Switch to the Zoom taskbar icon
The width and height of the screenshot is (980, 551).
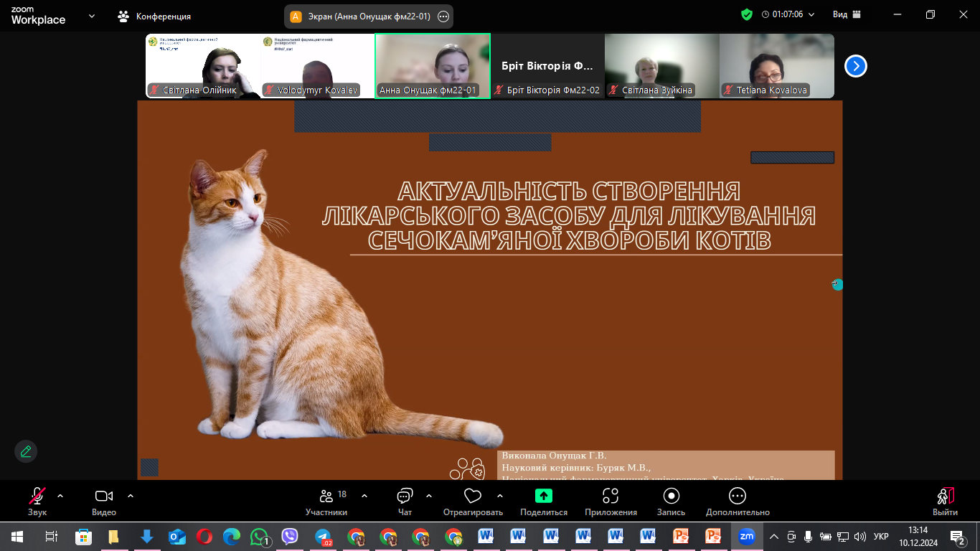click(x=747, y=537)
